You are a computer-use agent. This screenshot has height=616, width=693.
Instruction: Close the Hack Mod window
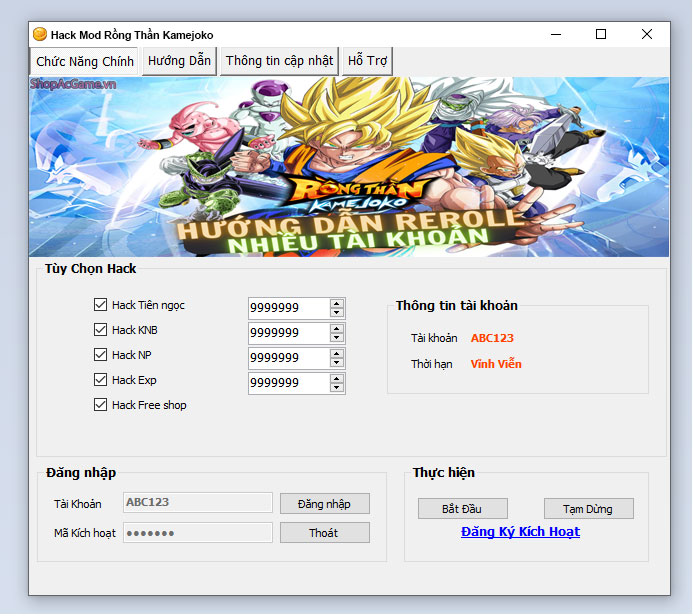point(647,34)
